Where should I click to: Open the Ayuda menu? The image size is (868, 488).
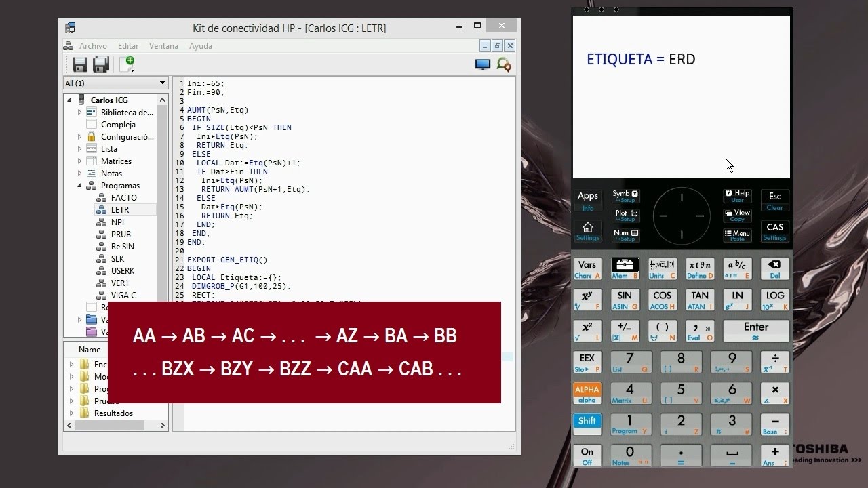click(201, 46)
